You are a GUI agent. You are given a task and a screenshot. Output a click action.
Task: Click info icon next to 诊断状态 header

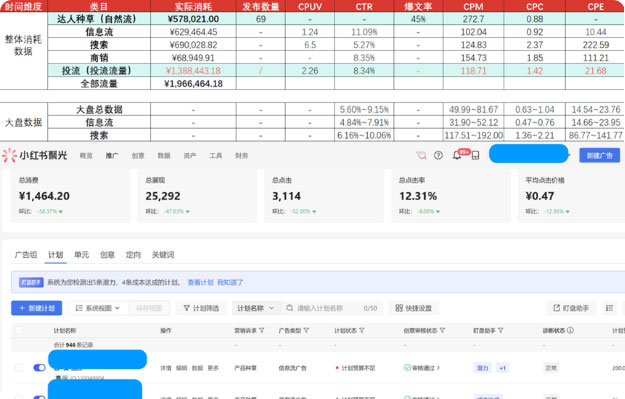(570, 330)
